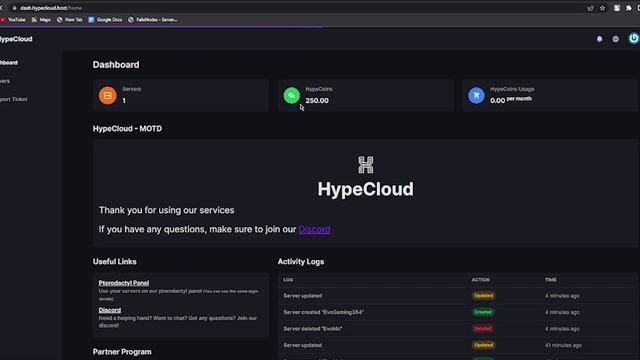This screenshot has width=640, height=360.
Task: Select Dashboard in the sidebar
Action: pos(9,62)
